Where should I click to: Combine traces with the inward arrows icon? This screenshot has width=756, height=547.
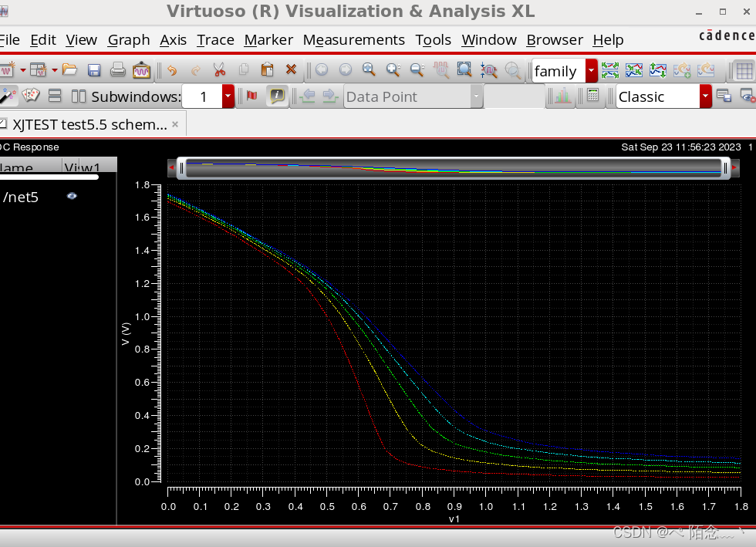point(634,70)
